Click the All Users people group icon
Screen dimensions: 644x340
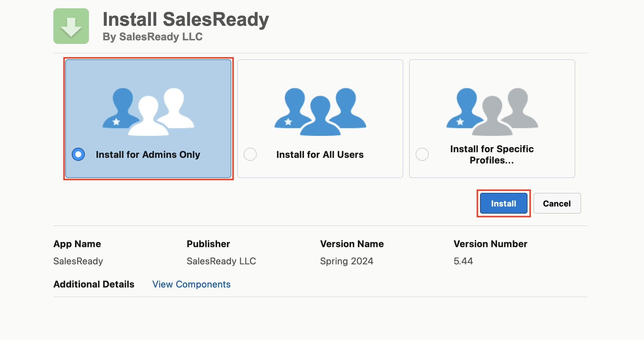pos(320,112)
